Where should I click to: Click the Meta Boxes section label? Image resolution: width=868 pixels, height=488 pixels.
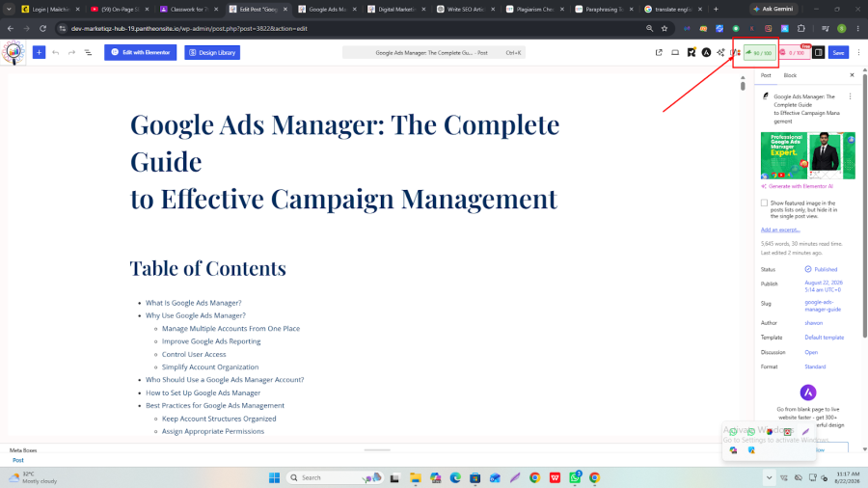pyautogui.click(x=23, y=450)
